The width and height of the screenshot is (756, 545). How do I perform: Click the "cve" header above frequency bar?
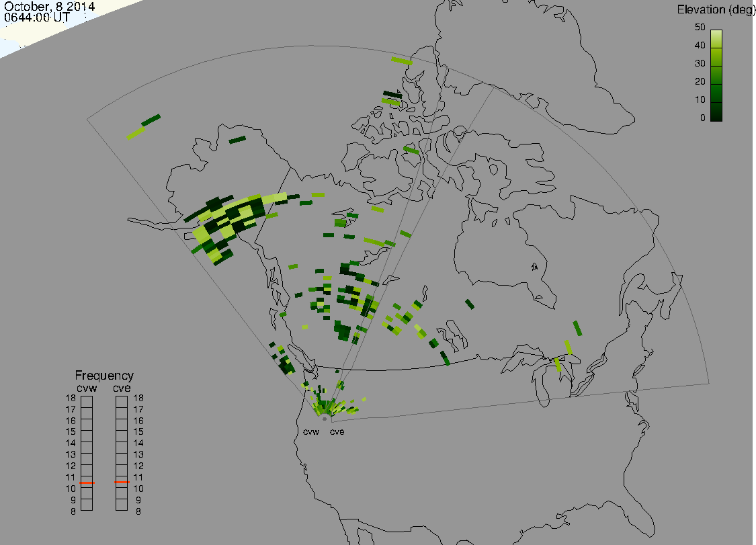tap(122, 388)
